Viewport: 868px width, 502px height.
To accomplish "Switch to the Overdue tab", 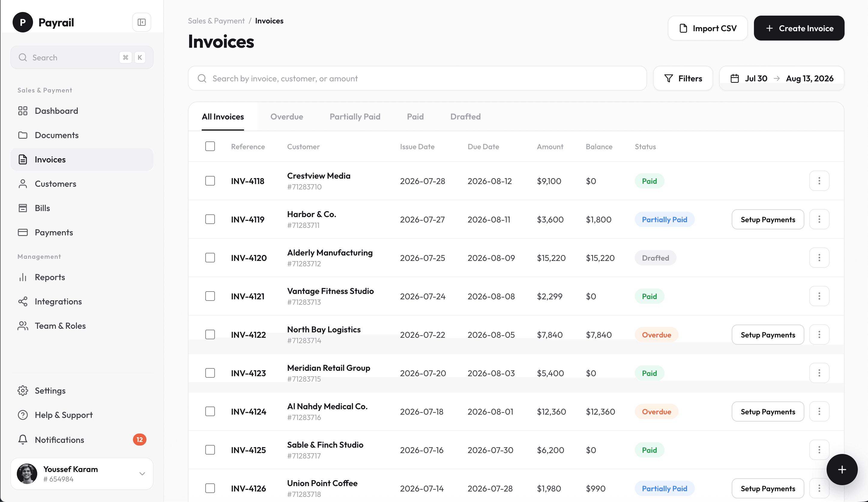I will (287, 117).
